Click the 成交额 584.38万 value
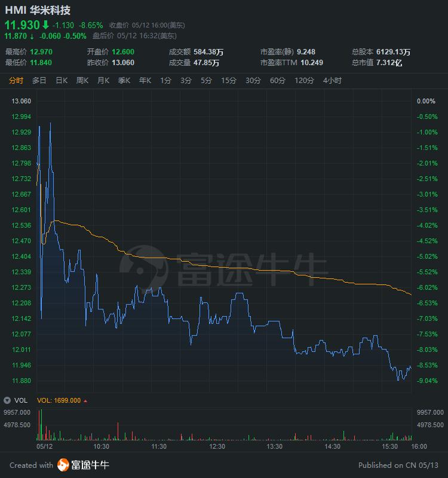The width and height of the screenshot is (448, 478). (208, 52)
